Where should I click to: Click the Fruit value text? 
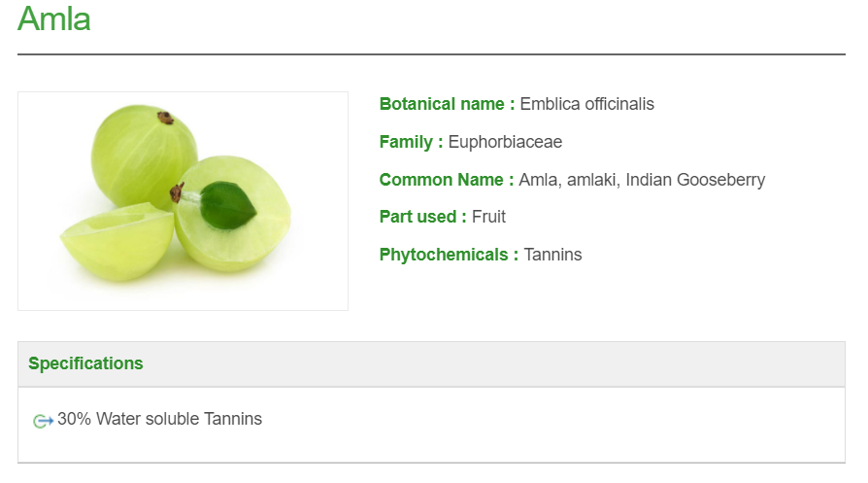[488, 217]
